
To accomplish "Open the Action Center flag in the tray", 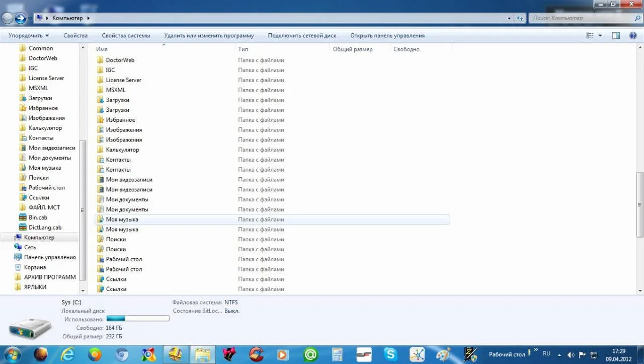I will pyautogui.click(x=583, y=355).
